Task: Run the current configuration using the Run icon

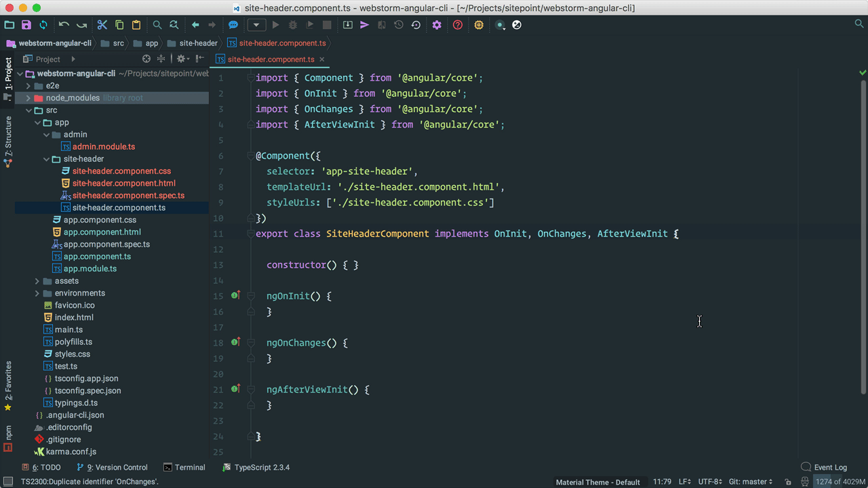Action: point(275,25)
